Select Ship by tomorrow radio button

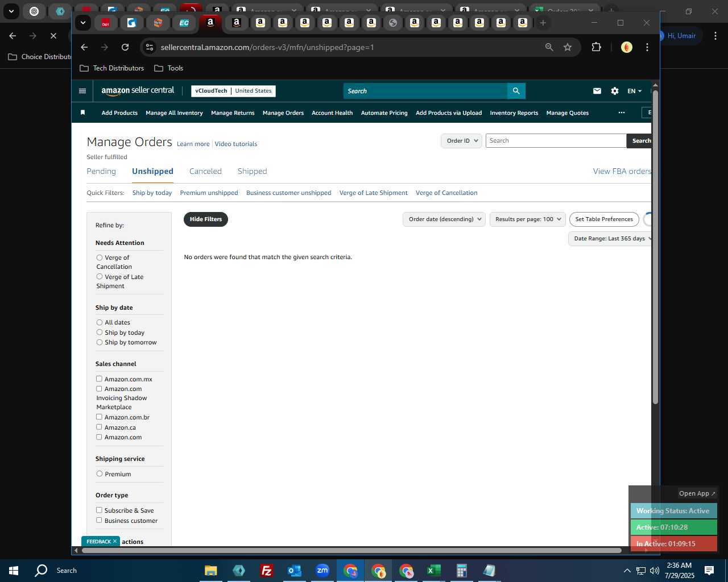pos(100,342)
